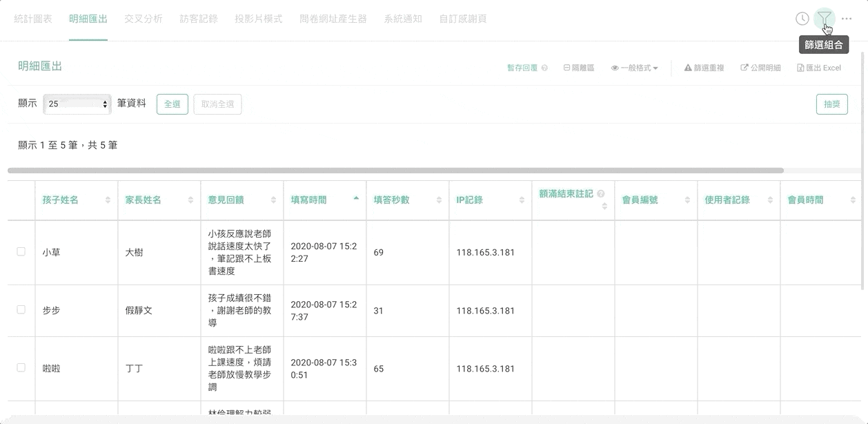Expand the 一般格式 format dropdown
Viewport: 868px width, 424px height.
pyautogui.click(x=634, y=68)
